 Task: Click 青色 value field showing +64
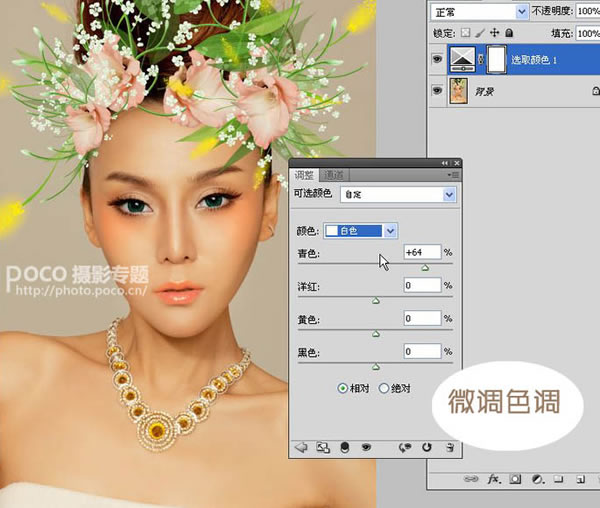[x=422, y=252]
